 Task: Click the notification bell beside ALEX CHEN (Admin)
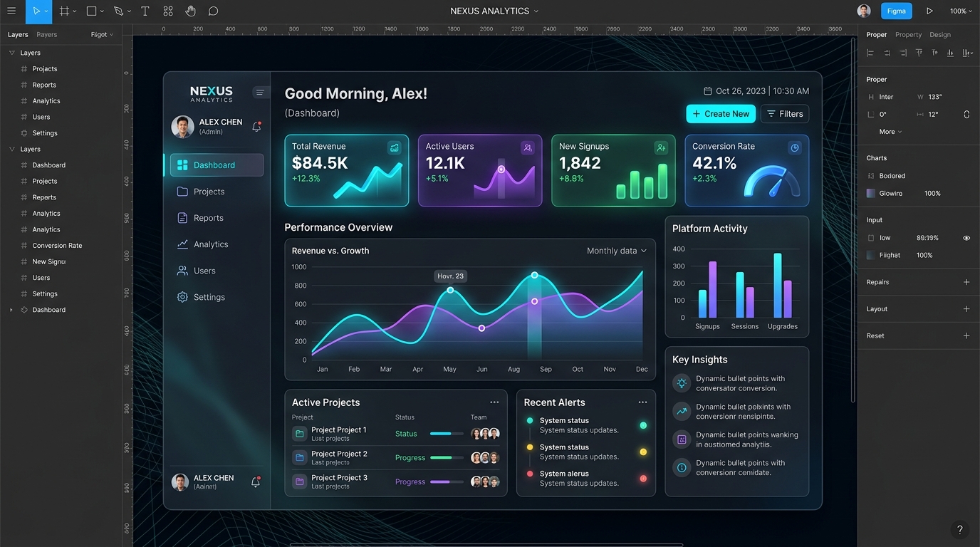pos(256,127)
